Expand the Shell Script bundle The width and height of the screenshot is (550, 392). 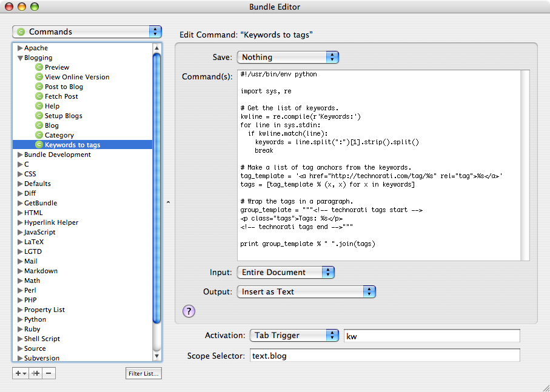point(20,339)
